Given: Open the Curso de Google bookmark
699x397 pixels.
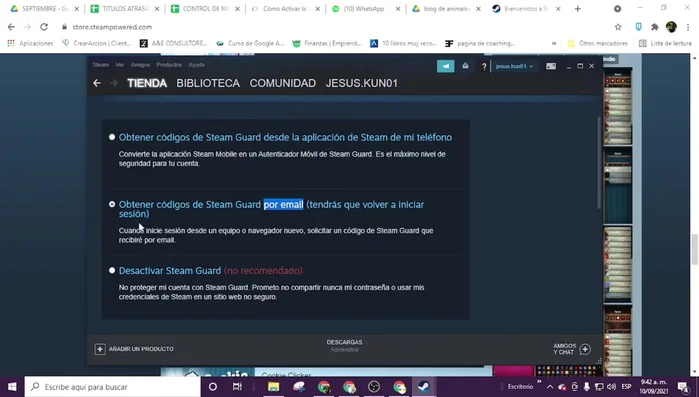Looking at the screenshot, I should pos(250,43).
